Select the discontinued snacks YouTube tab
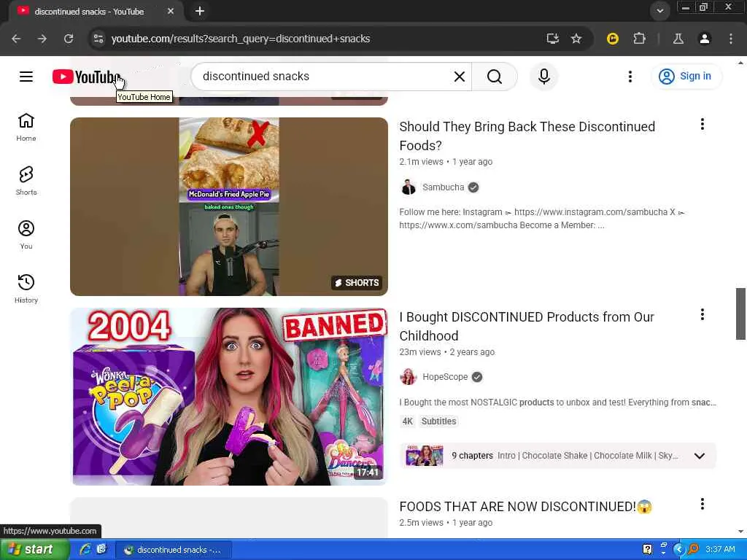 [x=89, y=12]
